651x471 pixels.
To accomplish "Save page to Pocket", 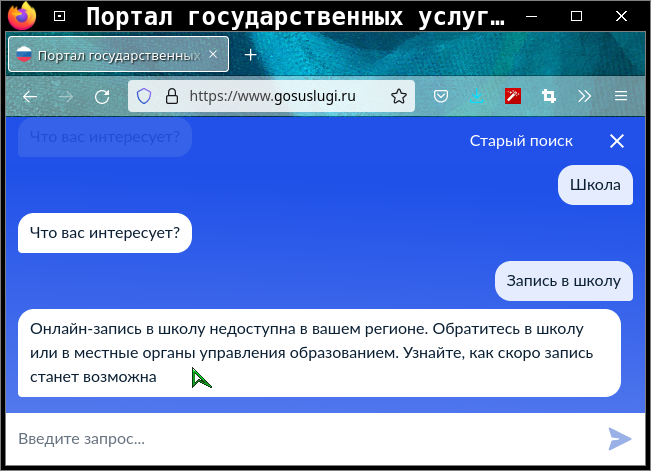I will [441, 96].
